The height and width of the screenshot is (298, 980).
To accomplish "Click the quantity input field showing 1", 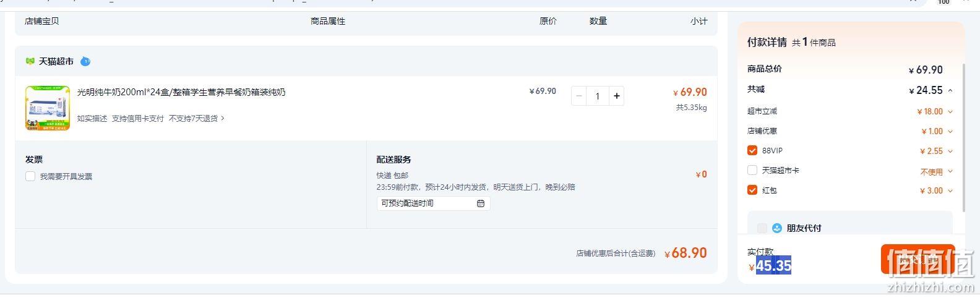I will (x=598, y=96).
